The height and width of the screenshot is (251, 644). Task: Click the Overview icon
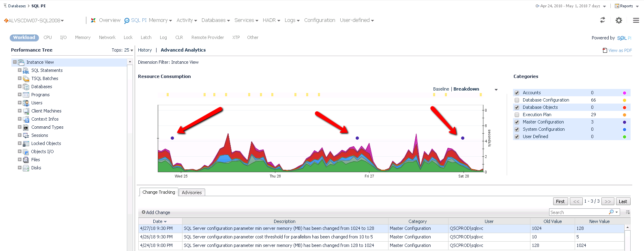click(x=93, y=20)
